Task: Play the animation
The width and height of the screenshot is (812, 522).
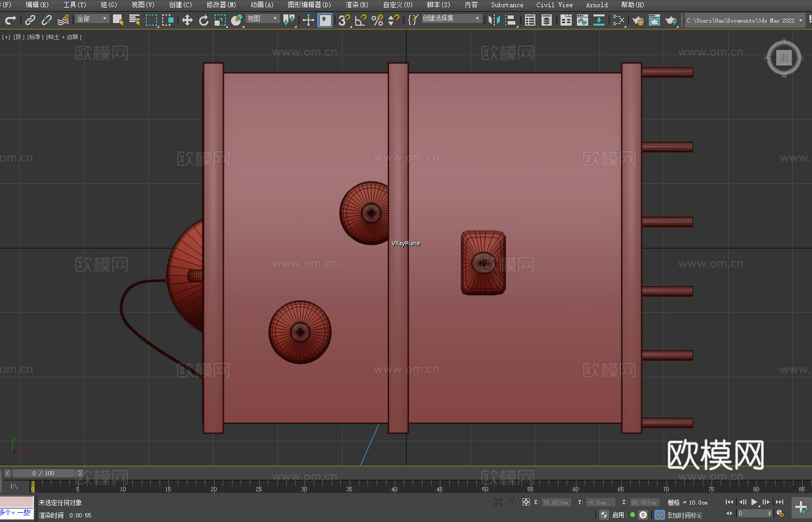Action: point(755,502)
